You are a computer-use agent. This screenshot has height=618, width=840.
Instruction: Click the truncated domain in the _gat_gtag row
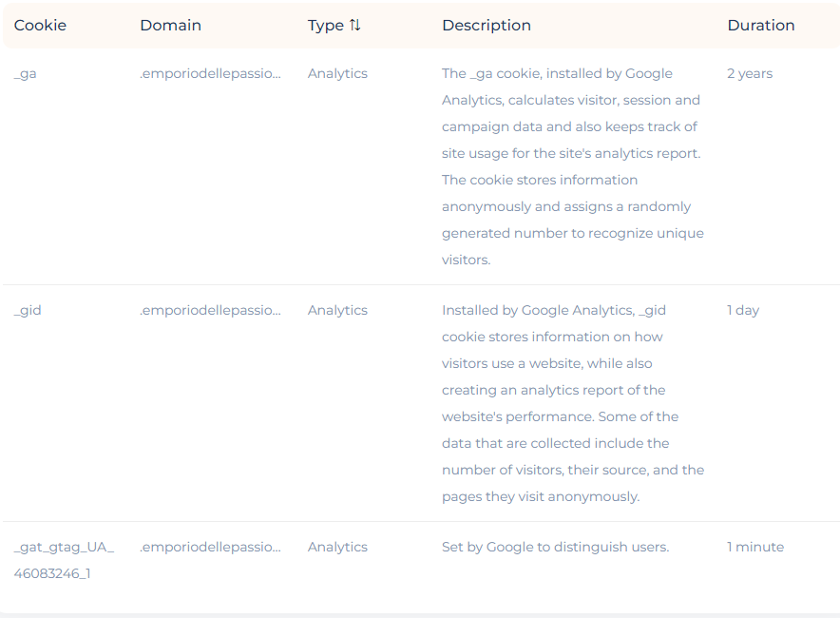210,548
